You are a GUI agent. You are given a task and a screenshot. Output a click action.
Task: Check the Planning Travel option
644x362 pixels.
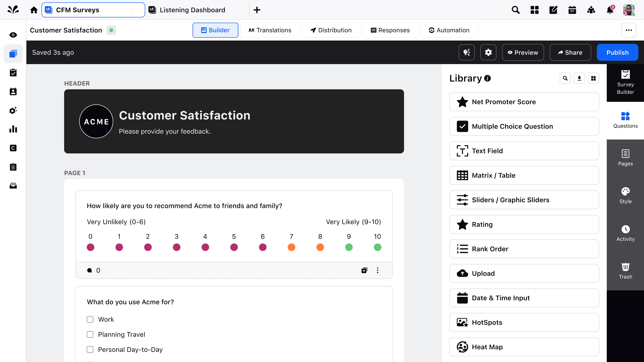pos(90,334)
